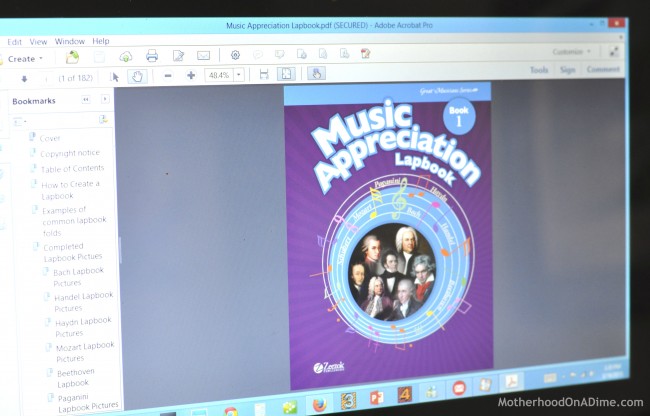Viewport: 650px width, 416px height.
Task: Click the new bookmark icon in panel
Action: click(x=103, y=119)
